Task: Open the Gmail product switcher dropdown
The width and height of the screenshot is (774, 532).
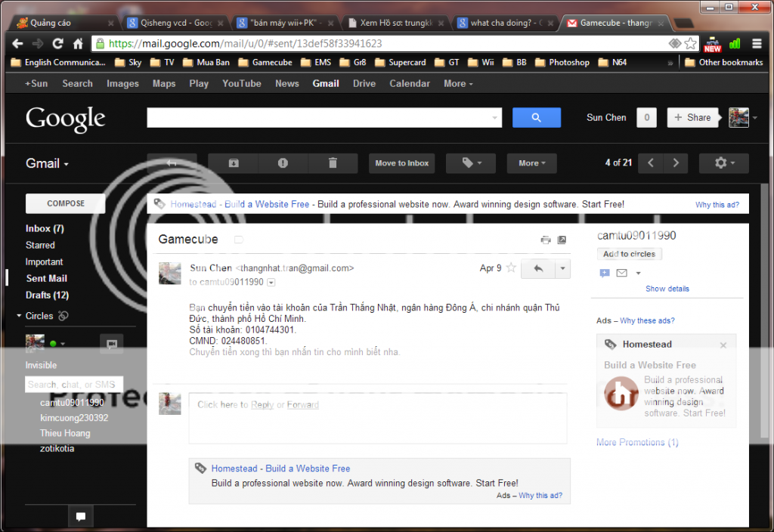Action: coord(47,163)
